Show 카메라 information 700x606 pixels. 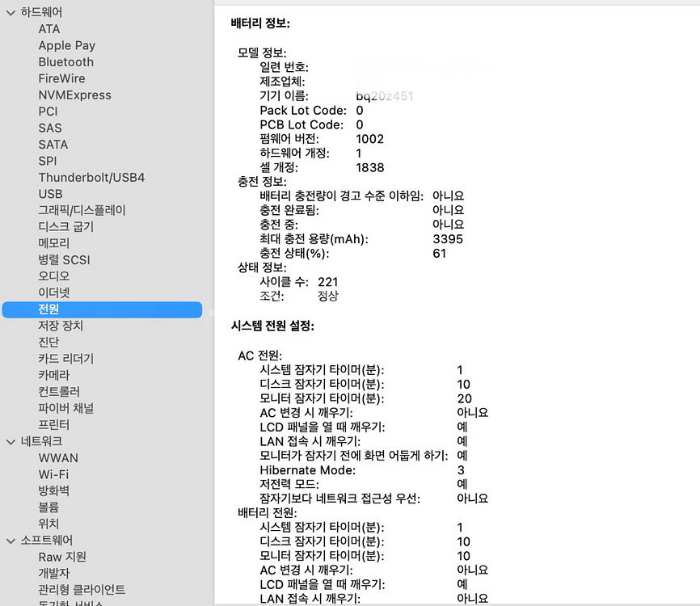54,375
